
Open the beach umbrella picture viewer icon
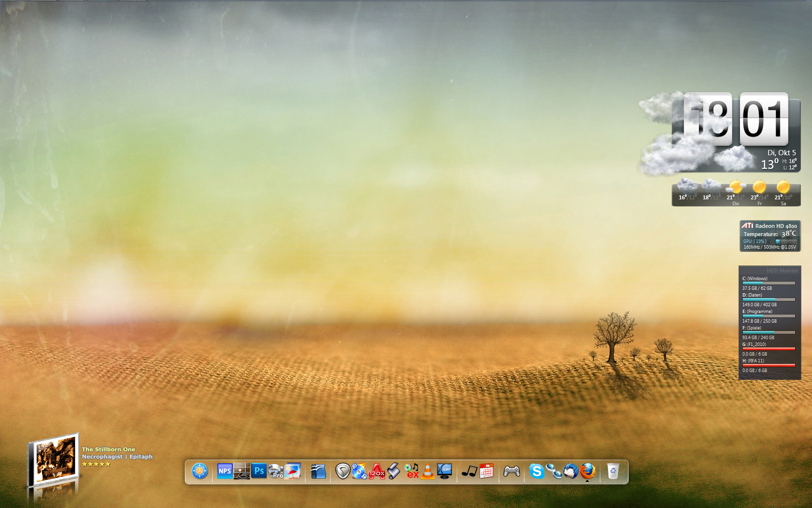292,471
